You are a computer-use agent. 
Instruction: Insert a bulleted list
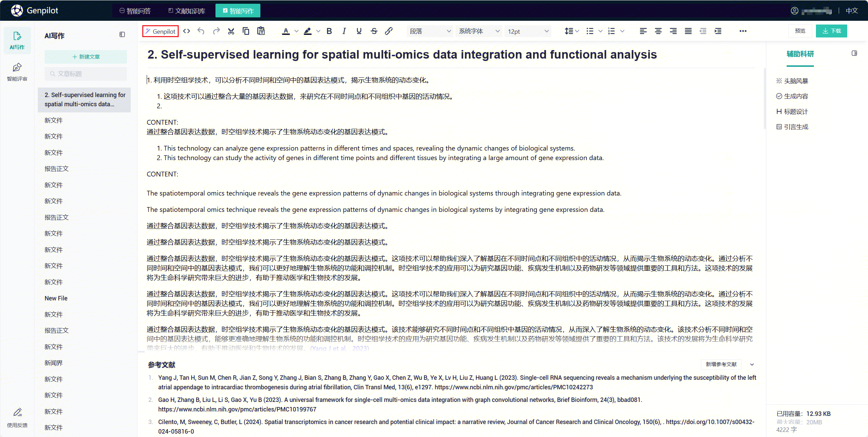point(590,31)
